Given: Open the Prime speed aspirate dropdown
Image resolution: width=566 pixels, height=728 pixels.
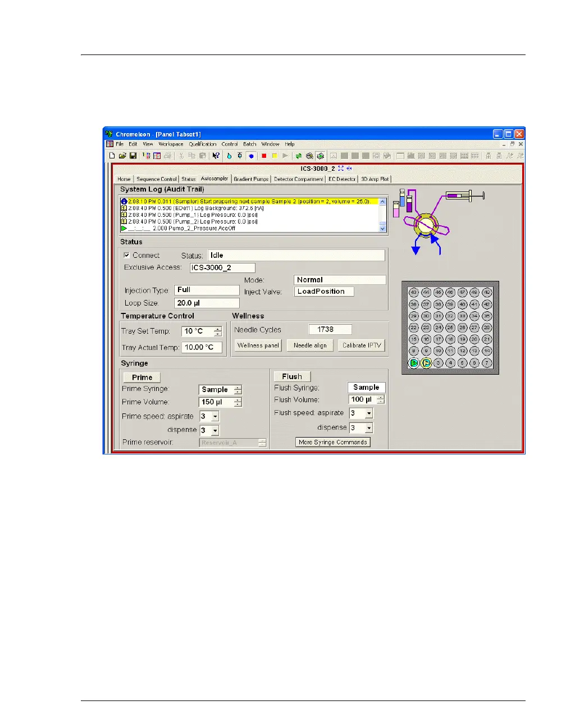Looking at the screenshot, I should point(215,417).
